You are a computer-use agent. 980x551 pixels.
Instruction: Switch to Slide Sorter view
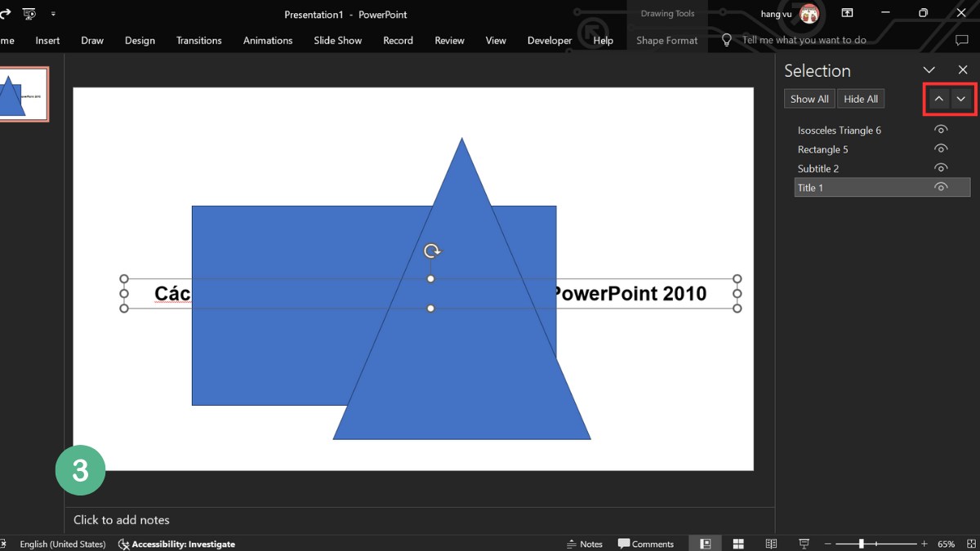click(x=738, y=544)
